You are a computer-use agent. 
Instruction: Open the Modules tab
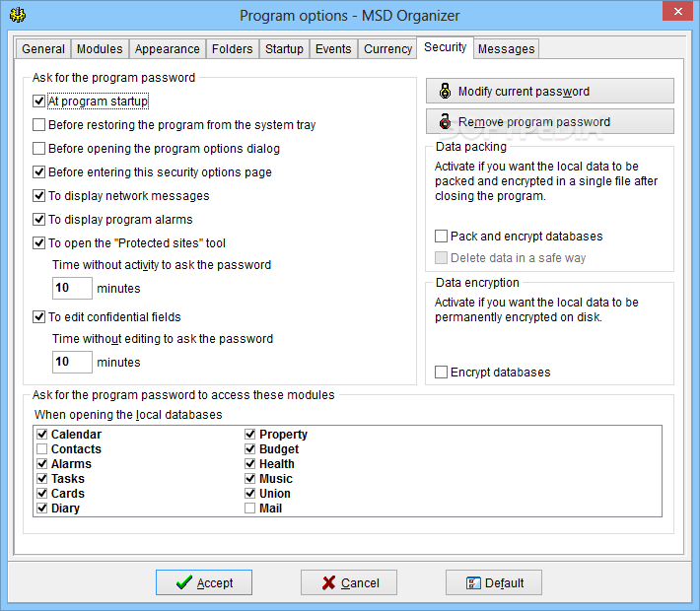point(100,48)
